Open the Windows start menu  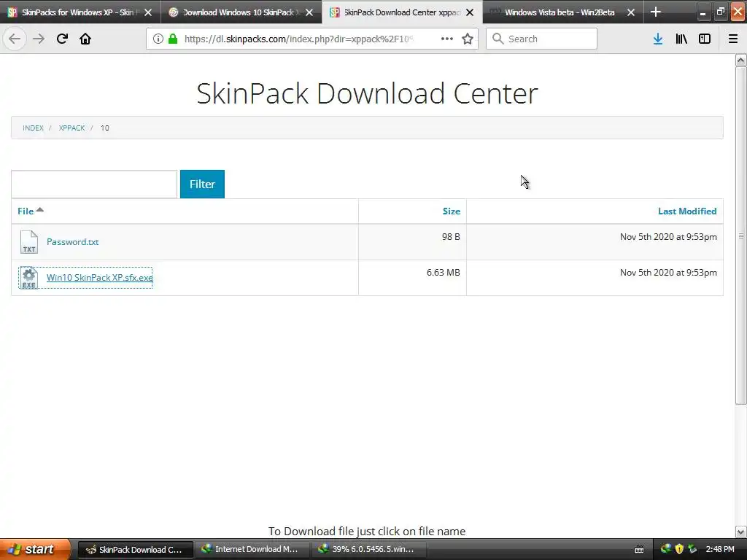pyautogui.click(x=35, y=549)
